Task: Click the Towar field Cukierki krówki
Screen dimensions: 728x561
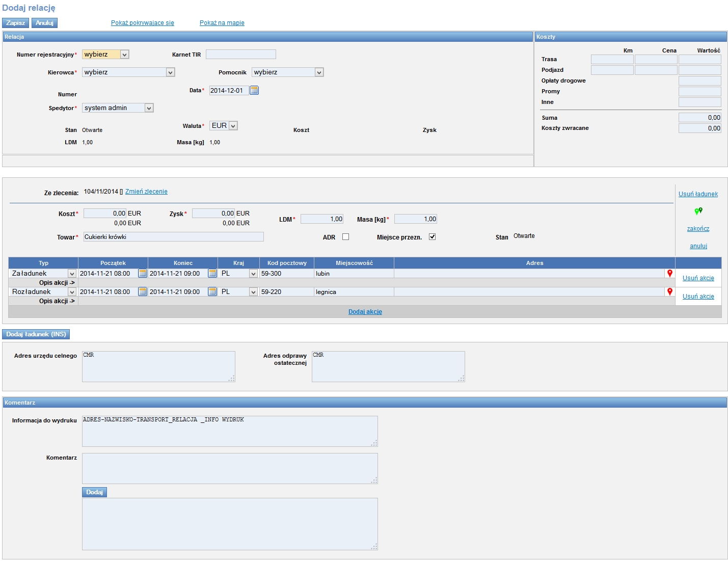Action: pyautogui.click(x=174, y=237)
